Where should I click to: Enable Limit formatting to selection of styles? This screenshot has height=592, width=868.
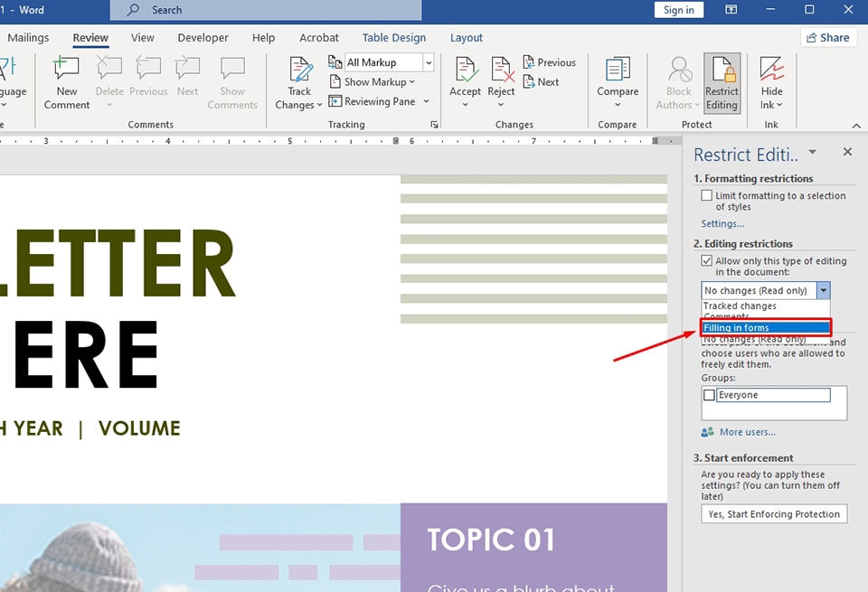click(707, 196)
